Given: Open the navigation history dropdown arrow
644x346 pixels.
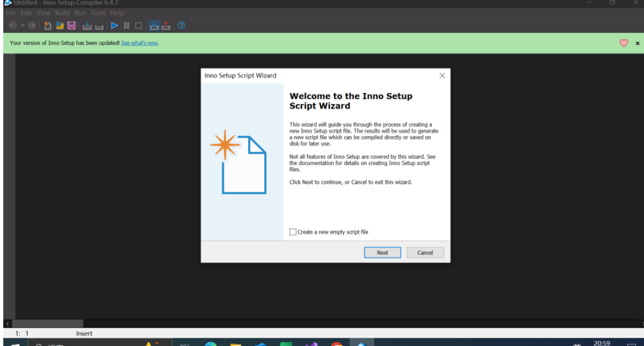Looking at the screenshot, I should [23, 25].
